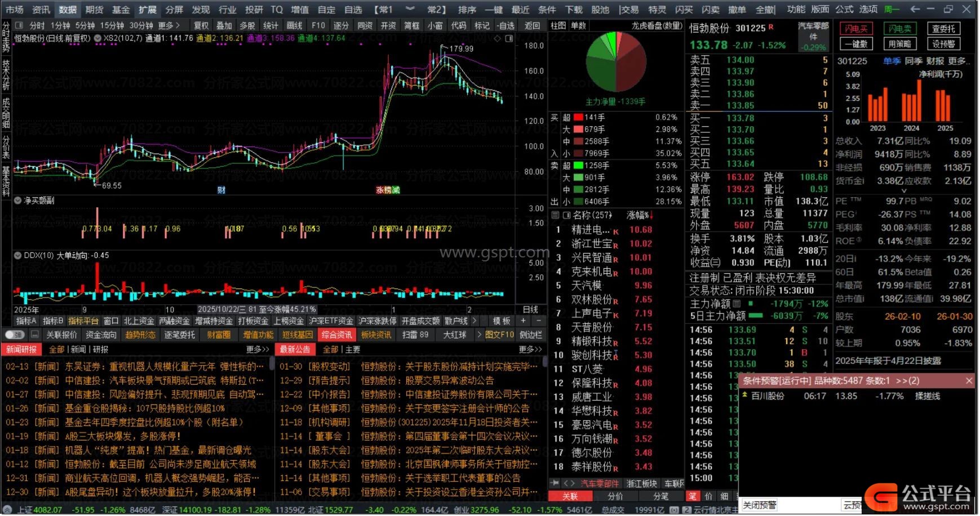Switch the pie panel to 柱图 view

558,25
